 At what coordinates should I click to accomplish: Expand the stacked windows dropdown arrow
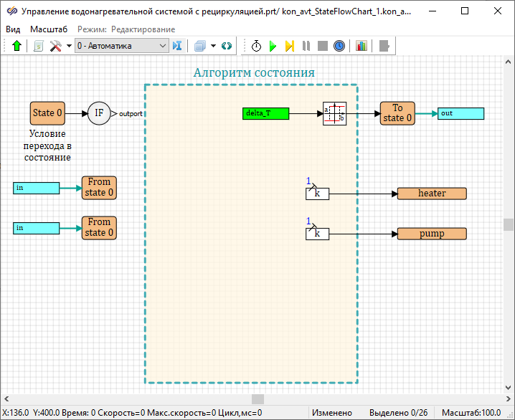213,46
